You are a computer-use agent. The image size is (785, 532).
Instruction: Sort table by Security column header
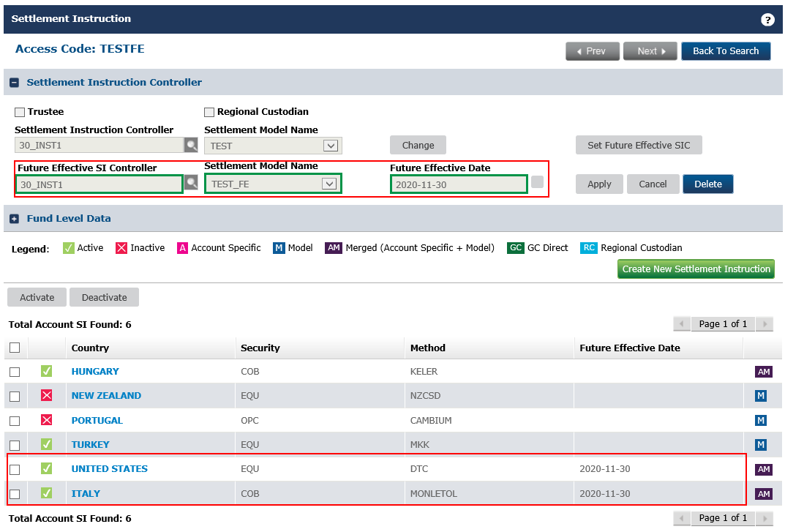260,348
